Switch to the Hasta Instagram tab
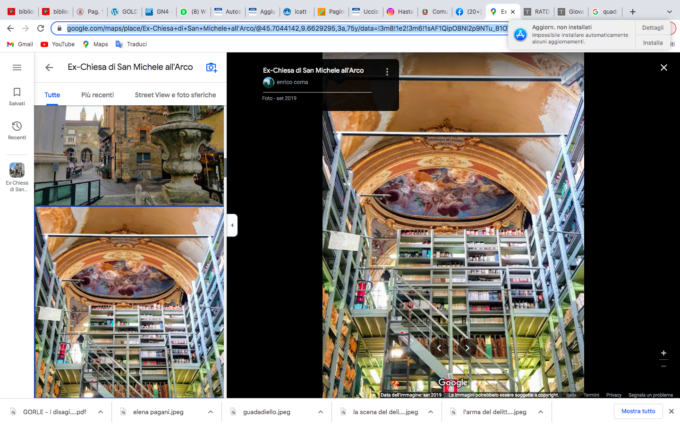The width and height of the screenshot is (680, 425). (400, 12)
